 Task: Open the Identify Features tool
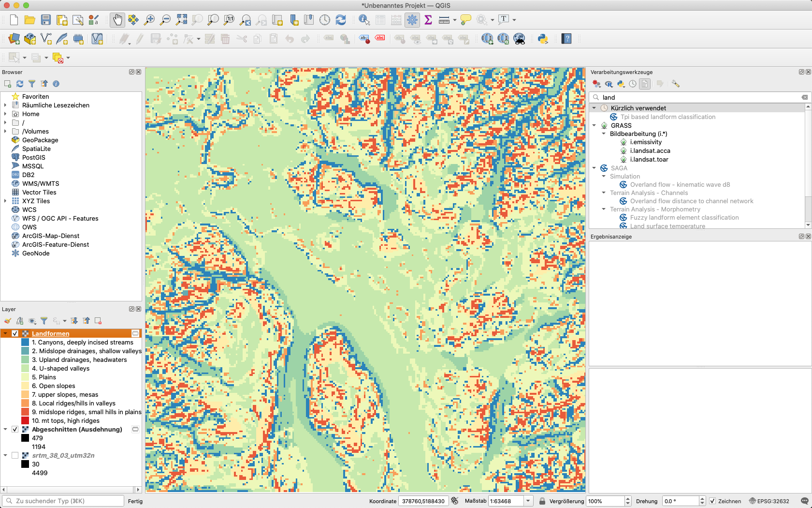(x=364, y=20)
